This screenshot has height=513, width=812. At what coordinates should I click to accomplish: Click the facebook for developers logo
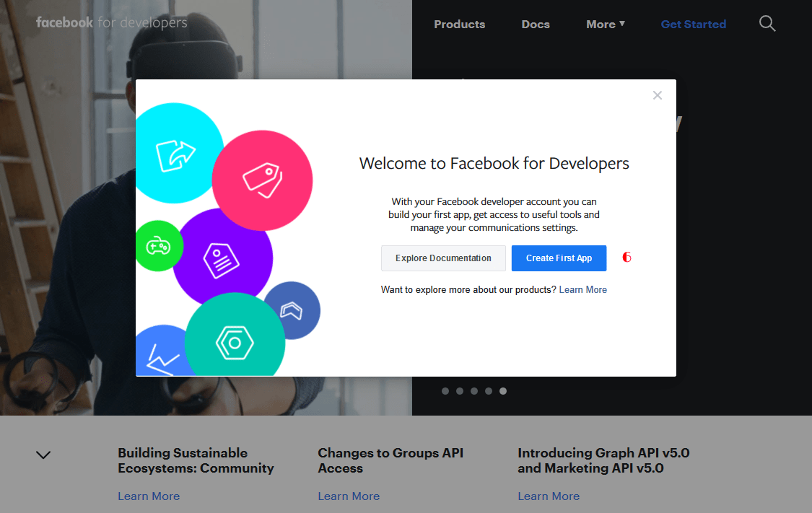click(111, 23)
